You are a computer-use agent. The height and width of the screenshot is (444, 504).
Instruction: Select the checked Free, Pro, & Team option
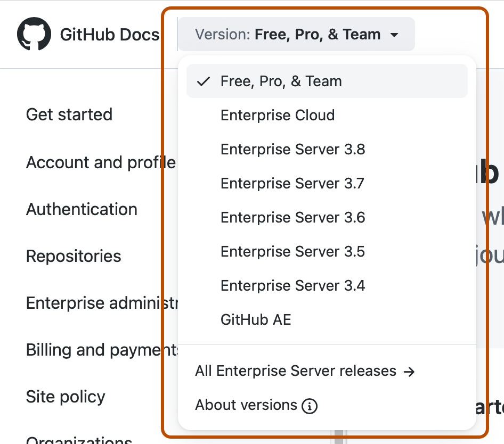click(x=327, y=81)
